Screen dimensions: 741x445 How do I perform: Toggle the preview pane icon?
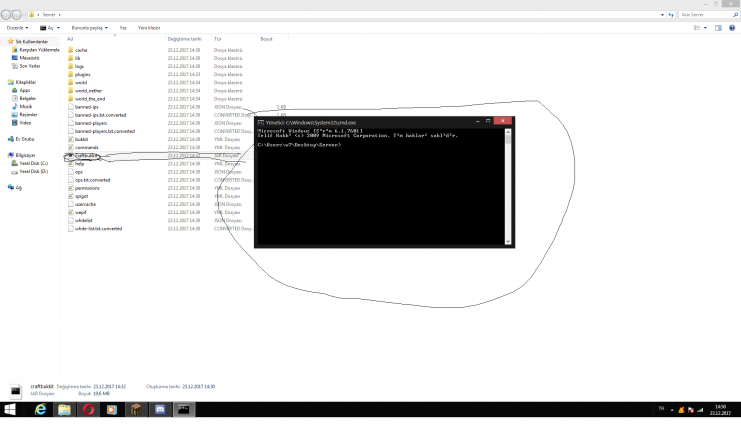[718, 28]
